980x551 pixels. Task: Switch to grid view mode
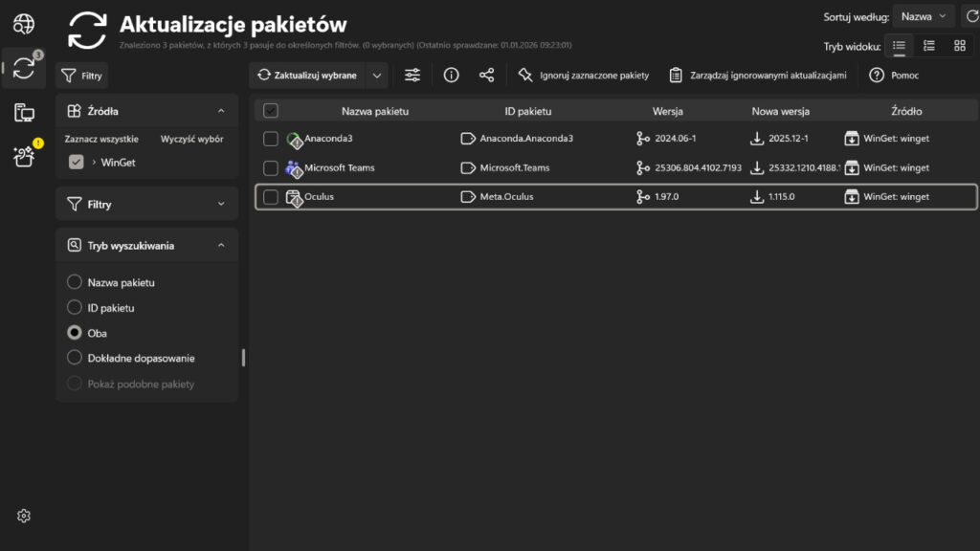pos(961,45)
